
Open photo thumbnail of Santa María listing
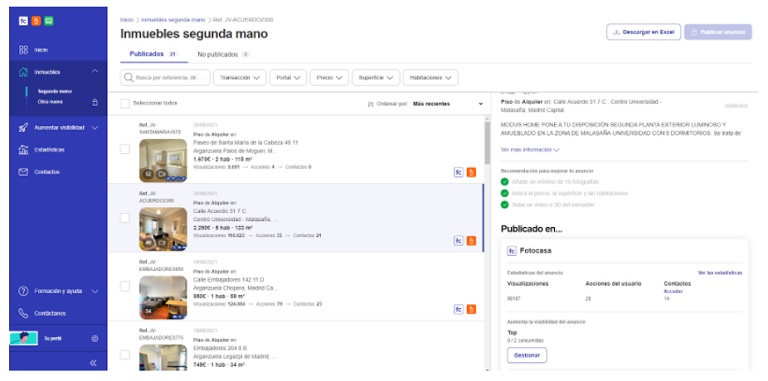163,161
